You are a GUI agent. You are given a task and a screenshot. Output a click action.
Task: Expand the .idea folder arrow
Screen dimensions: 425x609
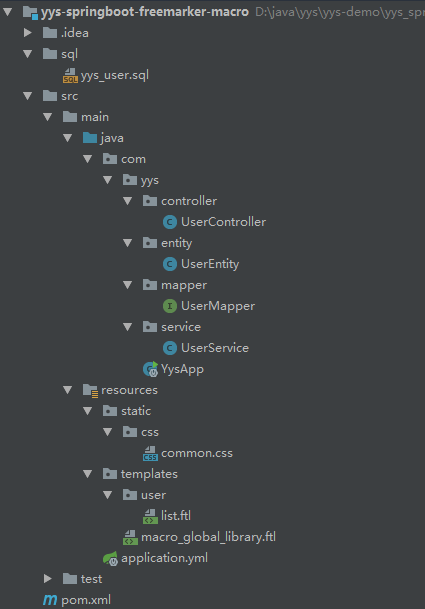(x=28, y=33)
